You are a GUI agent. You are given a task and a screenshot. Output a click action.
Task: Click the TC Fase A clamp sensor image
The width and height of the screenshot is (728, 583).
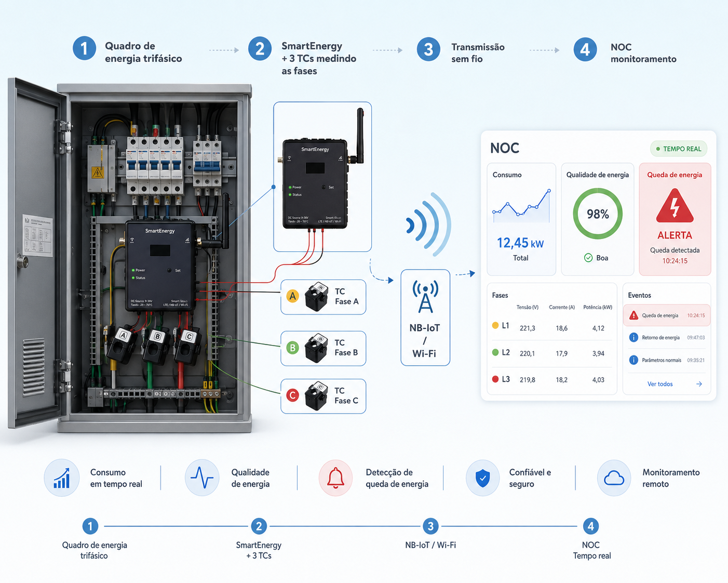coord(317,297)
